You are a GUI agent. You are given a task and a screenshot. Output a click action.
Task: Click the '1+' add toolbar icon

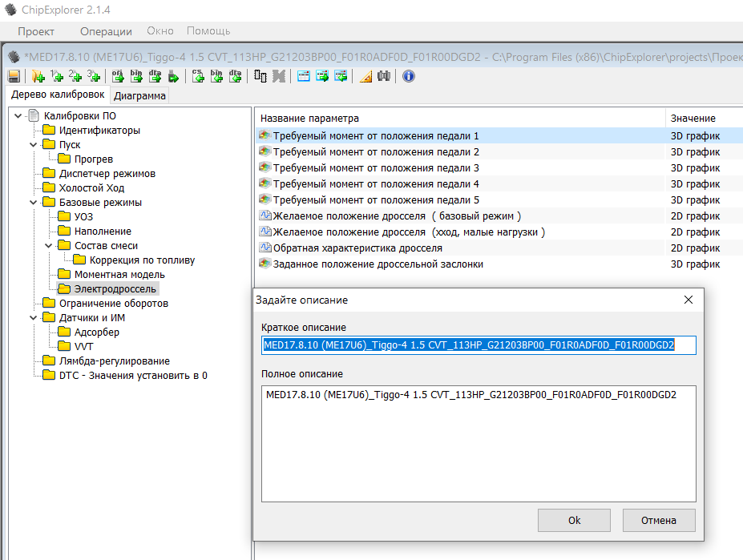click(x=56, y=76)
